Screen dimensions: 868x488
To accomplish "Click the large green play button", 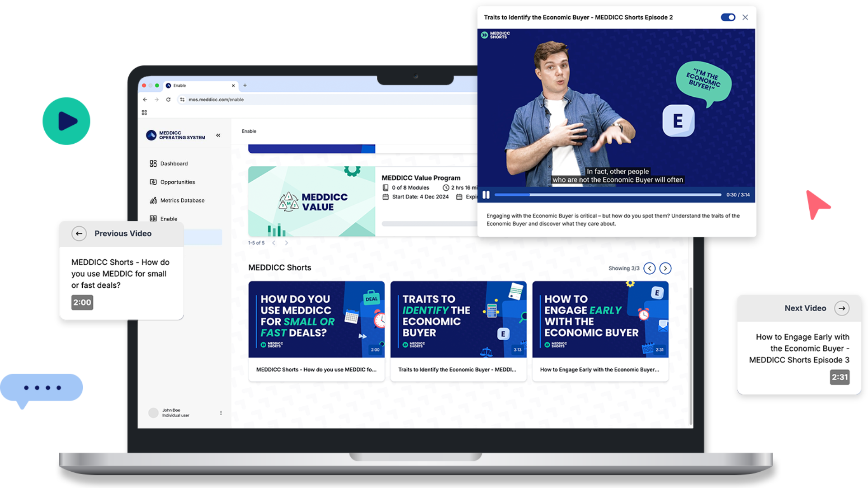I will click(x=66, y=121).
